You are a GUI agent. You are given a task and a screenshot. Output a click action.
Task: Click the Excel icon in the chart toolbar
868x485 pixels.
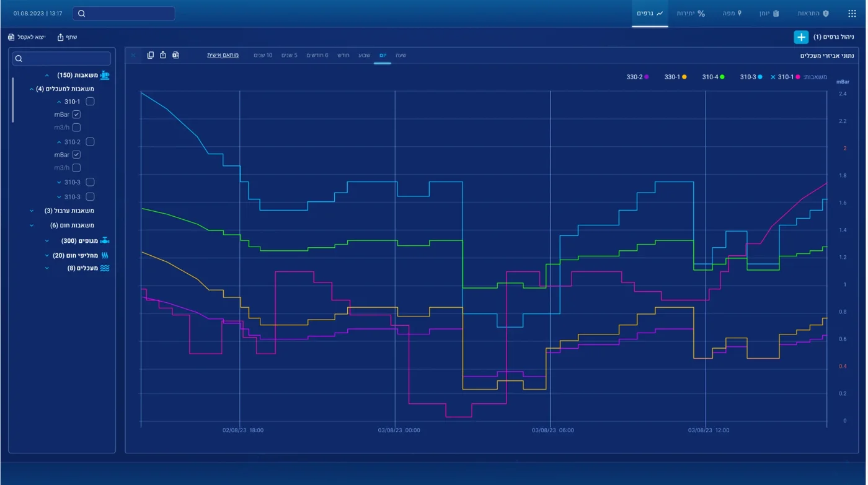pos(175,55)
